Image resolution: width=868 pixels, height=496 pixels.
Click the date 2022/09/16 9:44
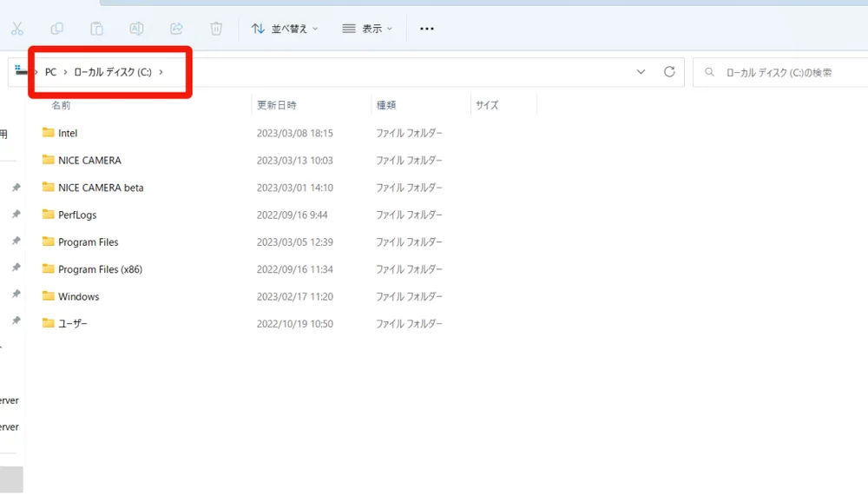coord(293,215)
